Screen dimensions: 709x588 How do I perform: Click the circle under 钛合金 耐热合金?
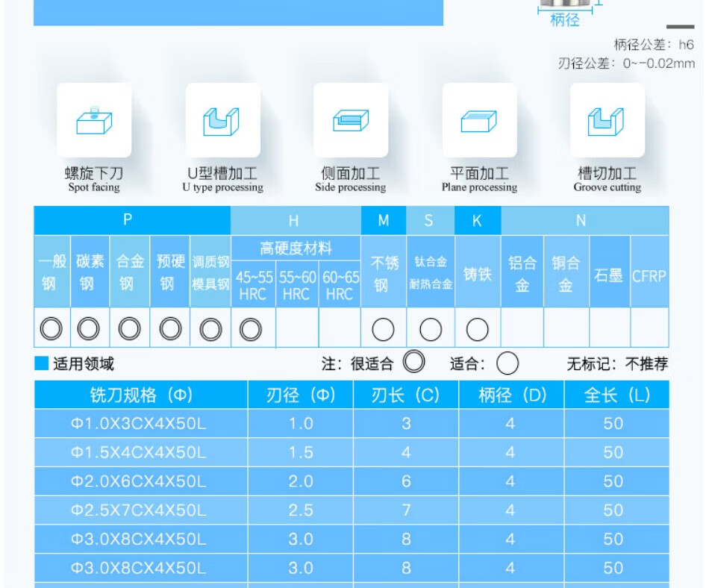pyautogui.click(x=431, y=329)
